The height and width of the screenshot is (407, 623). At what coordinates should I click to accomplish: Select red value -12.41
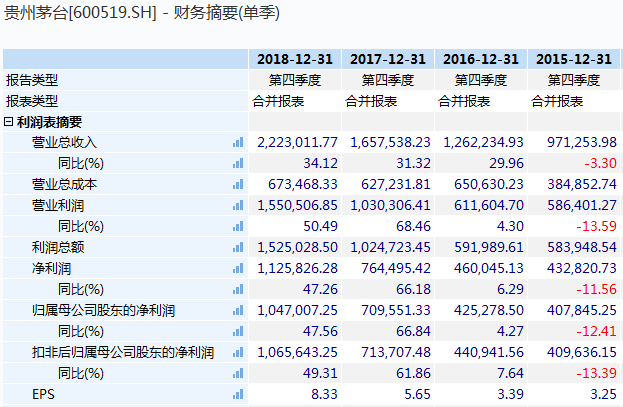pyautogui.click(x=597, y=331)
